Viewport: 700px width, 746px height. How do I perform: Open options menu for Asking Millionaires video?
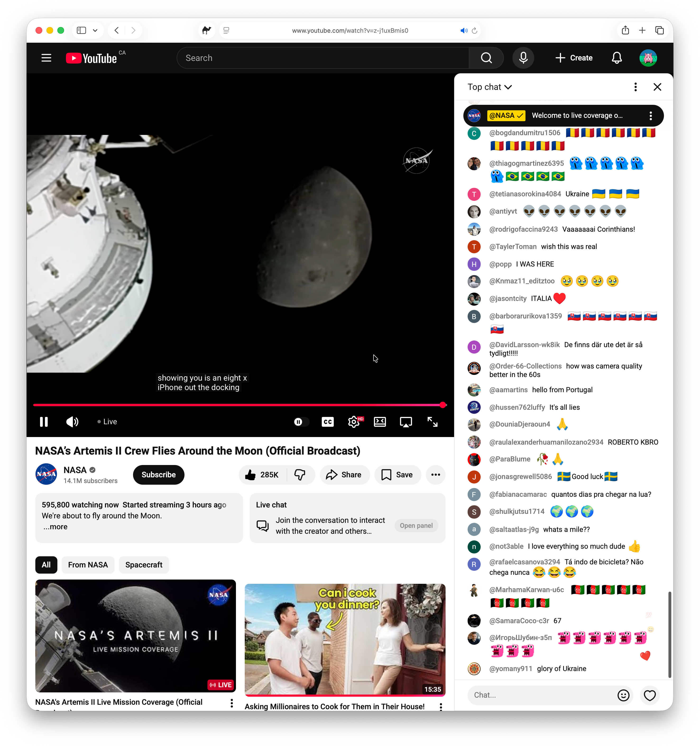441,707
